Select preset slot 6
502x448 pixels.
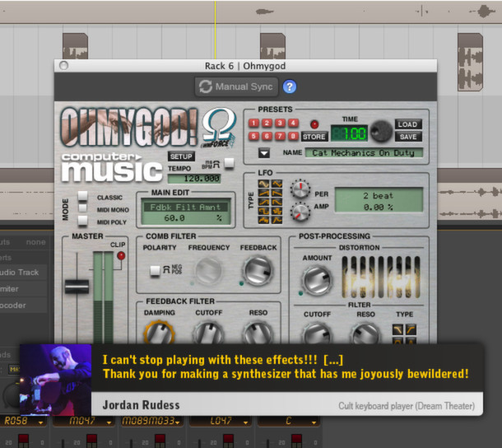point(267,136)
